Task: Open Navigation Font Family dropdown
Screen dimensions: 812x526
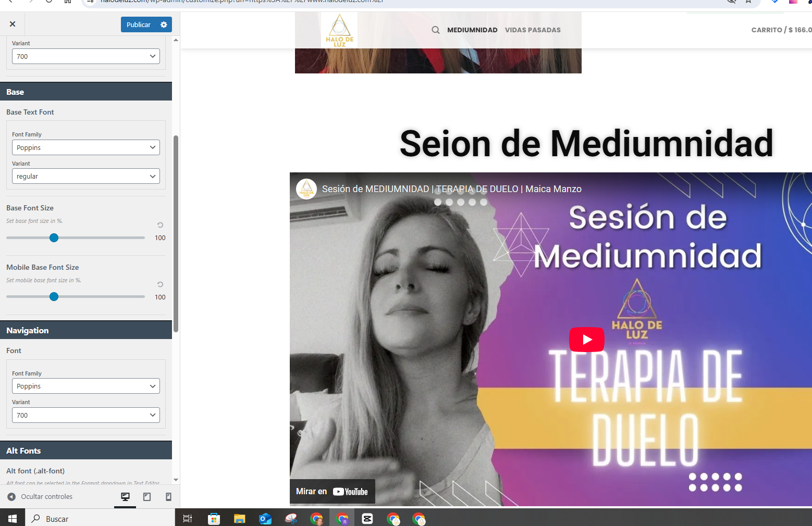Action: pyautogui.click(x=86, y=386)
